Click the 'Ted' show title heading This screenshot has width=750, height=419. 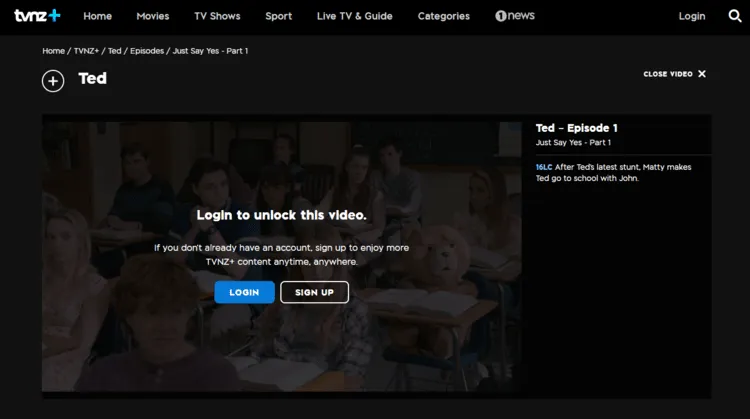click(x=93, y=78)
